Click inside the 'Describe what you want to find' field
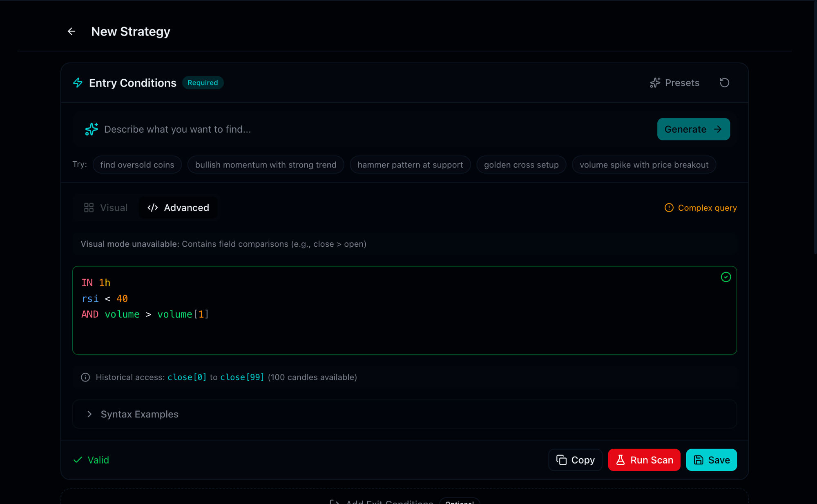This screenshot has height=504, width=817. click(286, 129)
